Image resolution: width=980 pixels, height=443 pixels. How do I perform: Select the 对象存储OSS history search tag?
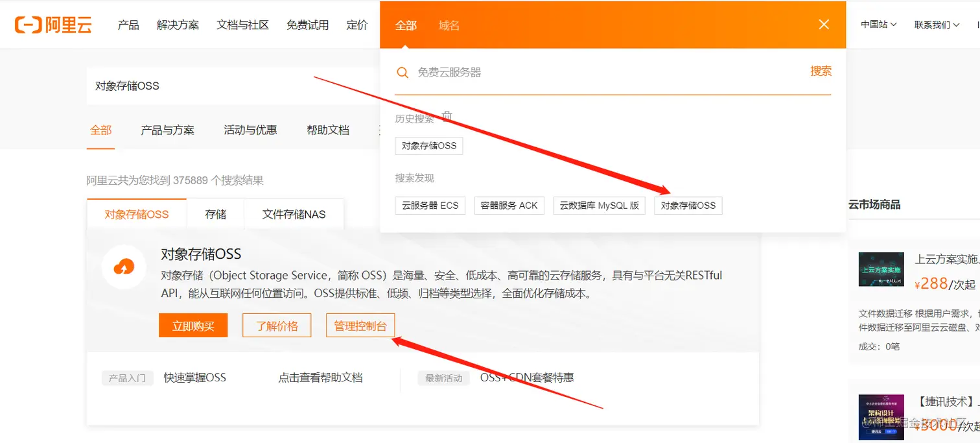(x=429, y=146)
